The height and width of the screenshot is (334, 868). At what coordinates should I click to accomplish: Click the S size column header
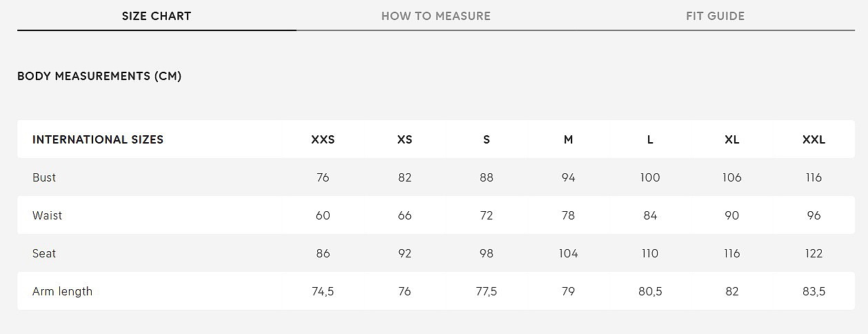click(487, 139)
